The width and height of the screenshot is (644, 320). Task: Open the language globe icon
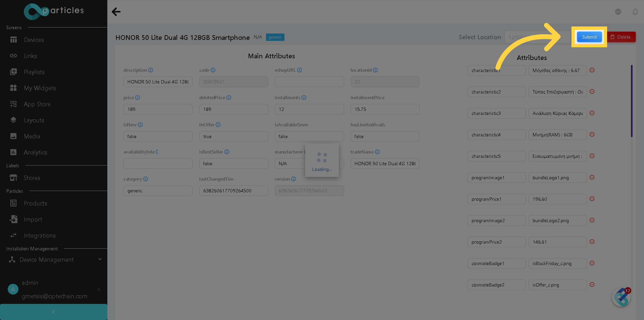[618, 12]
